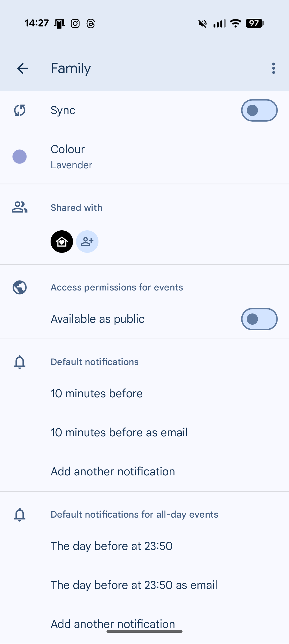
Task: Open the family home avatar
Action: pos(62,242)
